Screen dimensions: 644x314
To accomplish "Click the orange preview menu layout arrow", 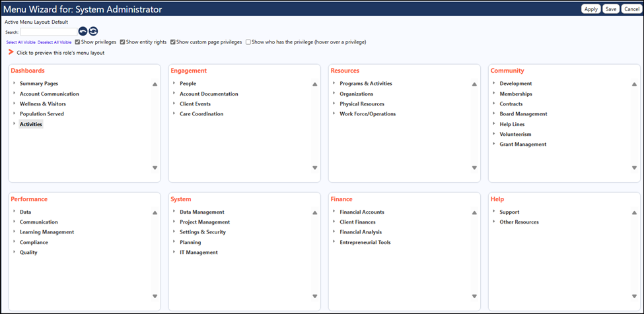I will (x=11, y=52).
